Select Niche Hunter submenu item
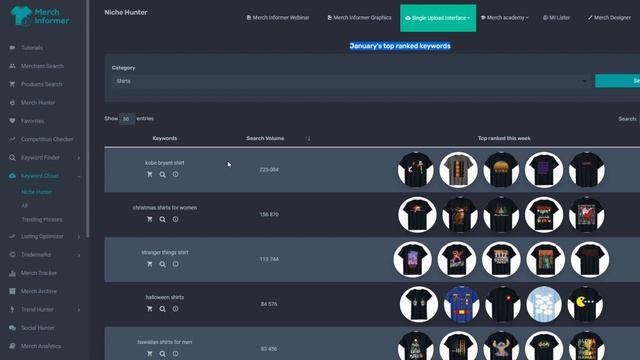The height and width of the screenshot is (360, 640). tap(37, 192)
